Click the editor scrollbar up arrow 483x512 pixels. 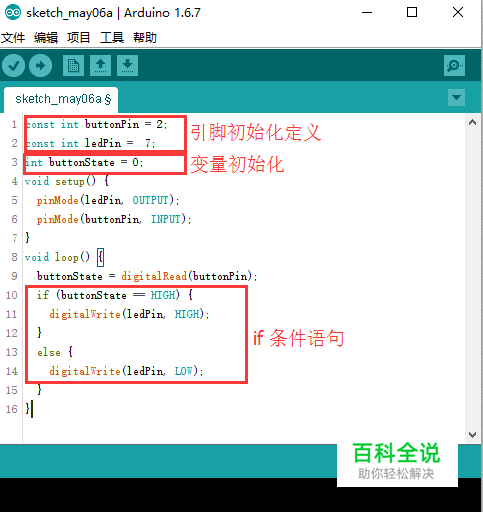[x=472, y=122]
